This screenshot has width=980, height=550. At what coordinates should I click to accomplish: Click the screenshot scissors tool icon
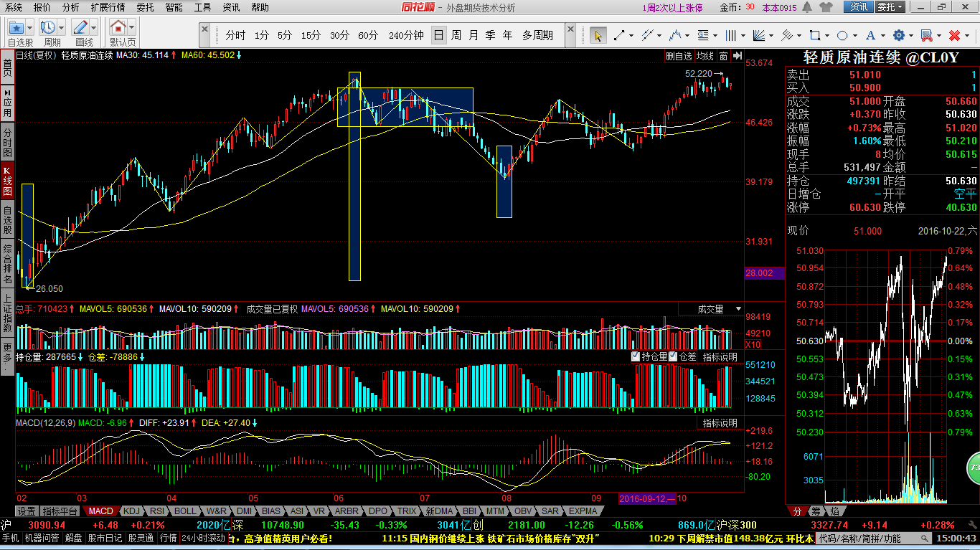pyautogui.click(x=927, y=35)
